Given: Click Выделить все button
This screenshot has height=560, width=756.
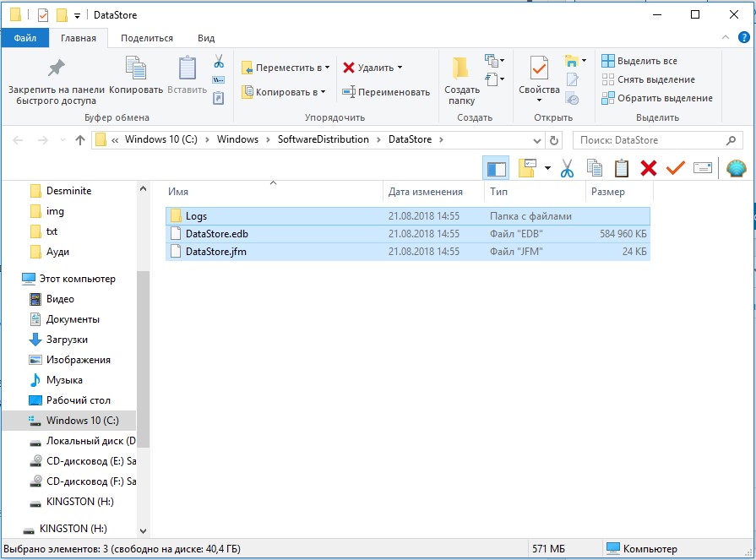Looking at the screenshot, I should 639,61.
